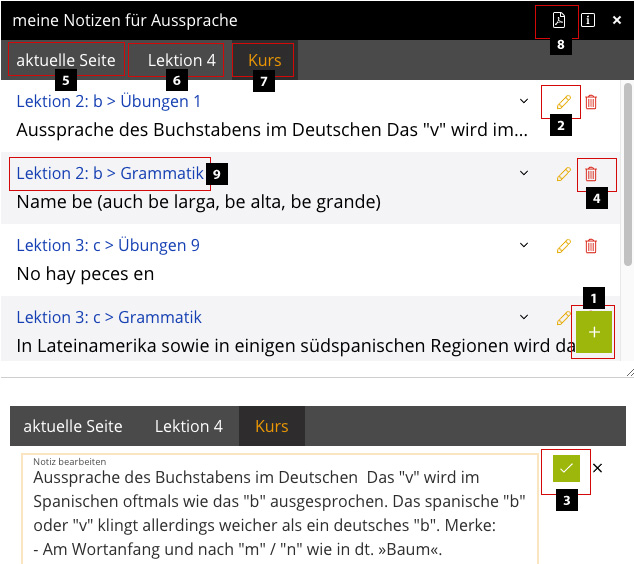The width and height of the screenshot is (634, 564).
Task: Cancel note editing with X icon
Action: point(597,468)
